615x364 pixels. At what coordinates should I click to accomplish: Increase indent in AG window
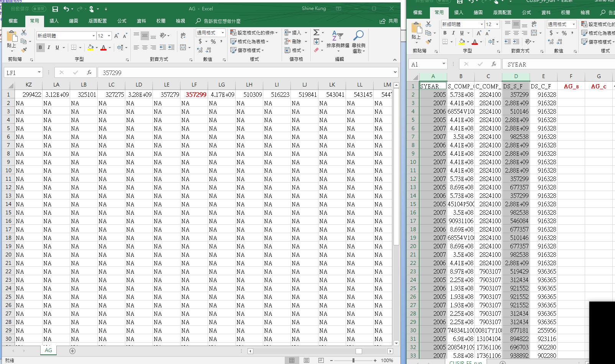[171, 47]
